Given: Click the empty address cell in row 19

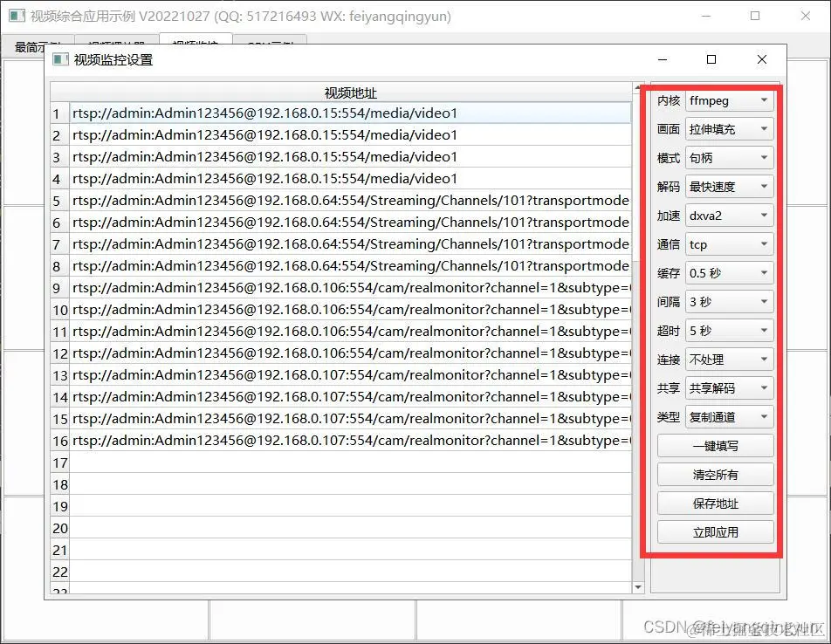Looking at the screenshot, I should (350, 506).
